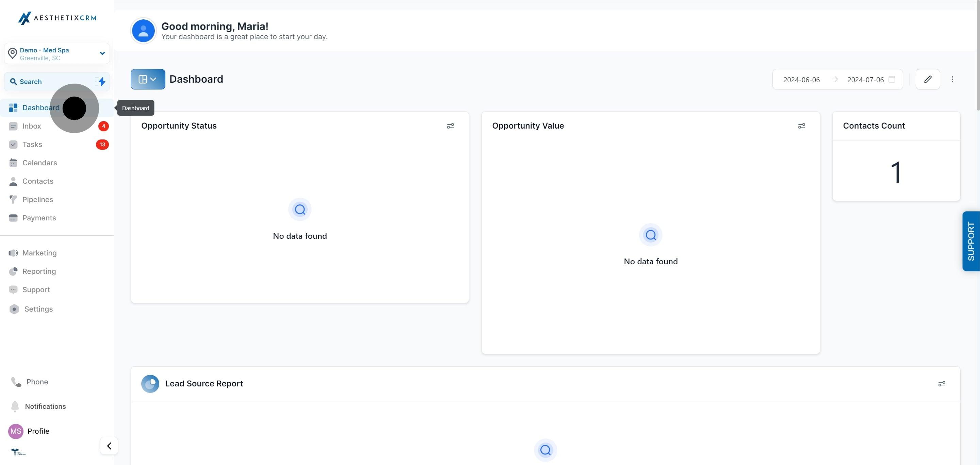Screen dimensions: 980x465
Task: Click the calendar icon in date range
Action: coord(892,79)
